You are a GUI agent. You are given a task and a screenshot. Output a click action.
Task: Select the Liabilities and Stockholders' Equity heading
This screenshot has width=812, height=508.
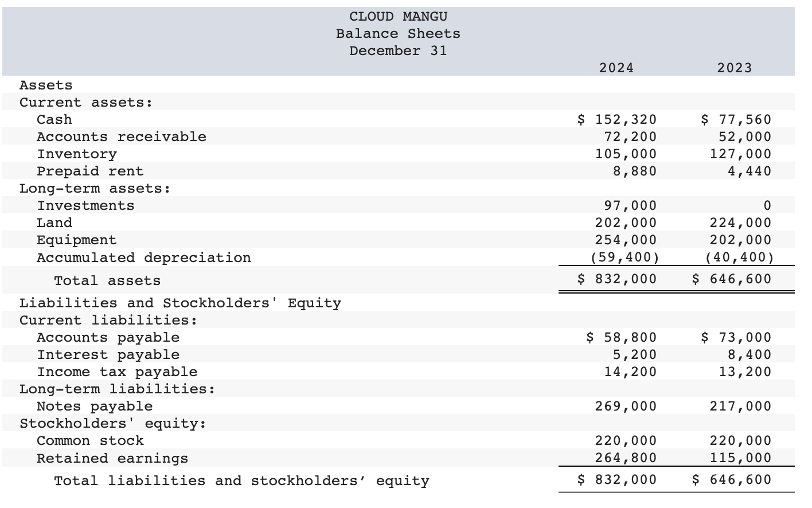pos(182,303)
